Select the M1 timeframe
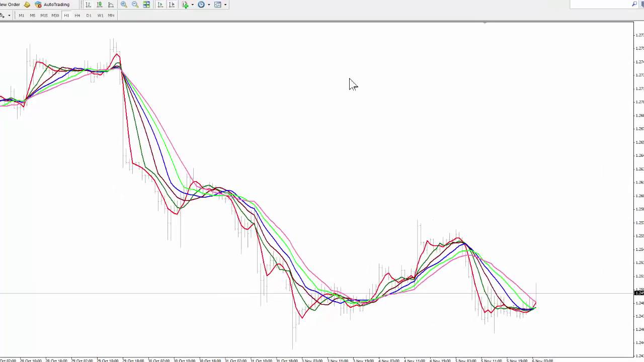Screen dimensions: 644x362 [x=21, y=16]
